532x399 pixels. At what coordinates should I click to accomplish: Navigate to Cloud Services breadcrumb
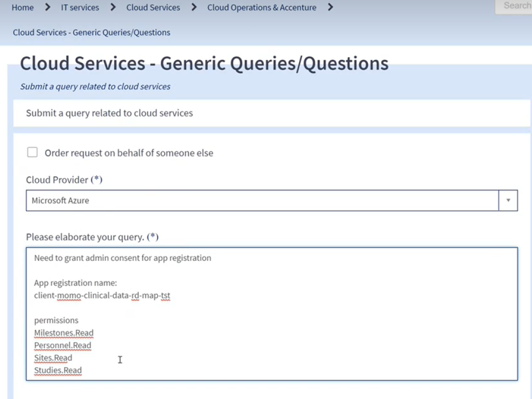(153, 7)
